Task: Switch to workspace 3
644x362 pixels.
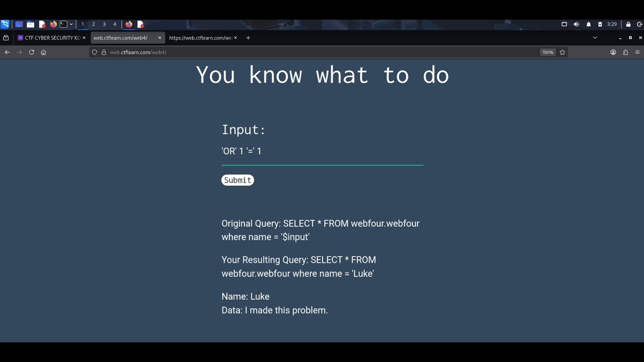Action: 104,24
